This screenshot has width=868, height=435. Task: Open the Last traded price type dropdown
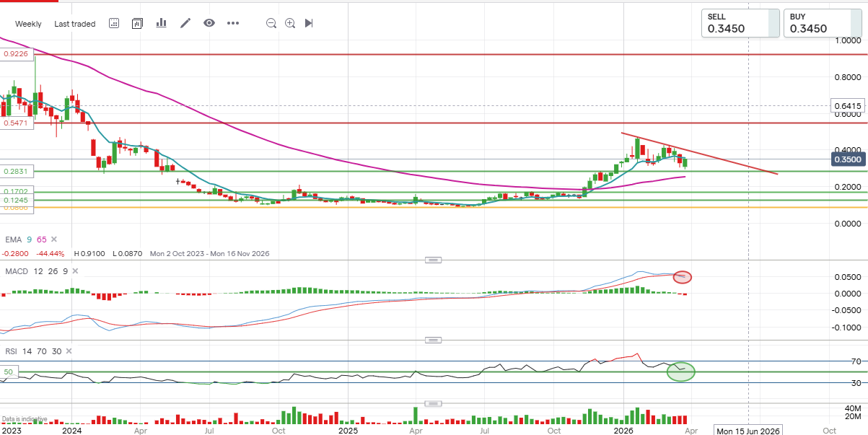[74, 24]
